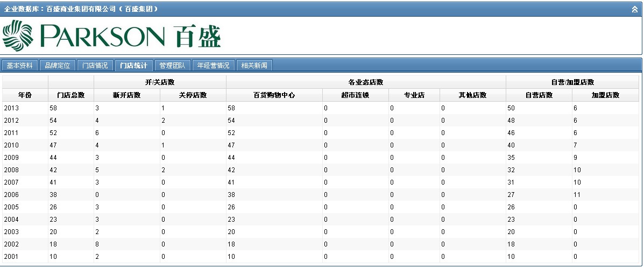Collapse the 企业数据库 panel with double-chevron icon
This screenshot has width=644, height=268.
click(x=634, y=9)
